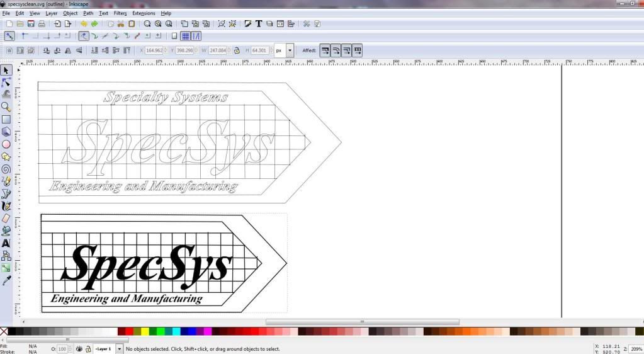Select the Calligraphy tool

click(x=6, y=206)
